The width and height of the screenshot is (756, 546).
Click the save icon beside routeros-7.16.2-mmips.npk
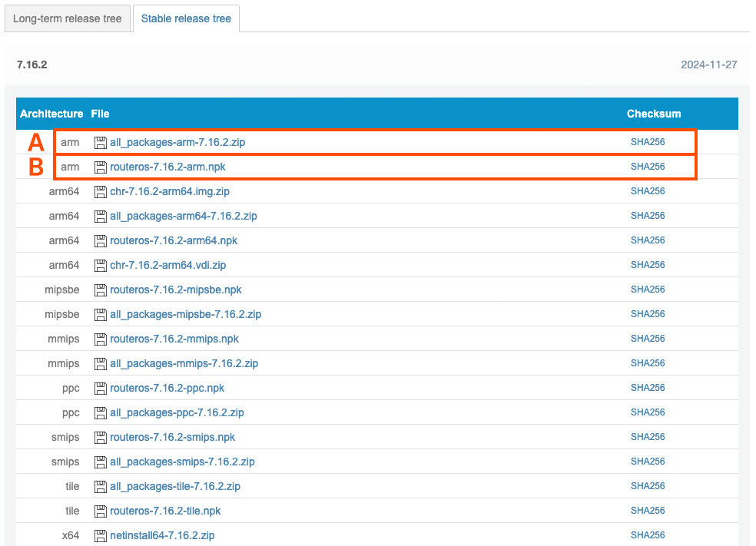tap(101, 339)
